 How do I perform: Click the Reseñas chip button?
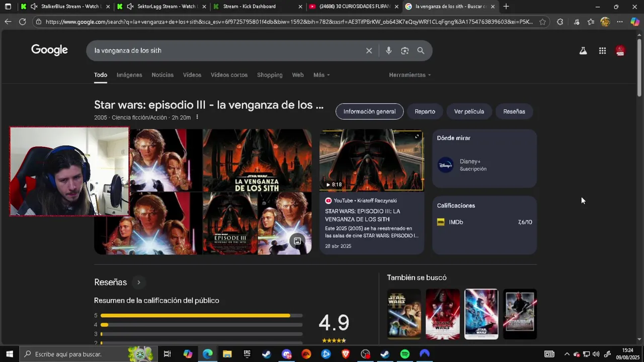(x=514, y=112)
